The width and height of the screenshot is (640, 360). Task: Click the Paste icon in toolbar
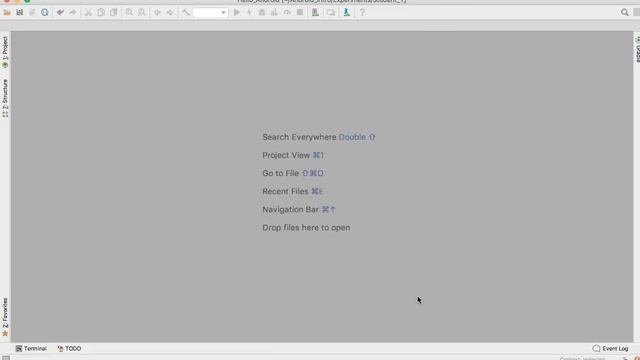click(113, 13)
